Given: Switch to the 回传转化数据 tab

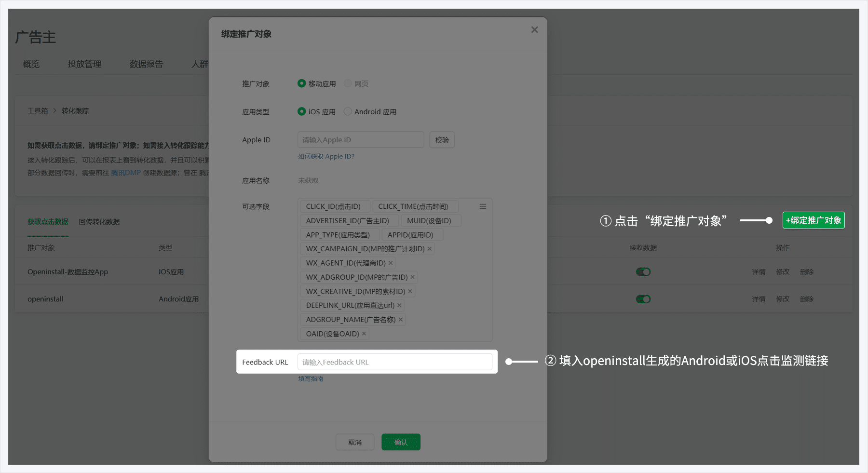Looking at the screenshot, I should tap(99, 222).
